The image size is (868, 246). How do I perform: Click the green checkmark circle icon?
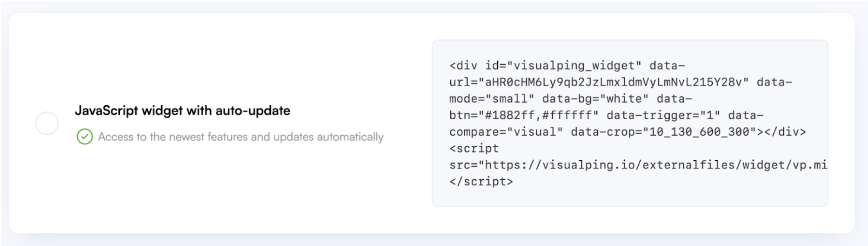coord(85,137)
